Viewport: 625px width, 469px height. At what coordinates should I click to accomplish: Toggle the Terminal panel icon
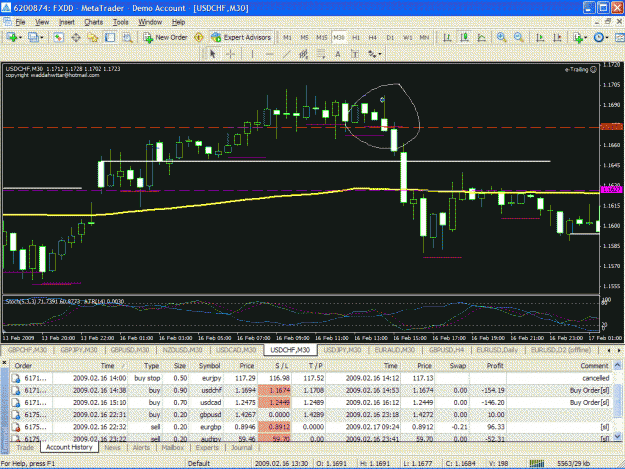coord(110,37)
